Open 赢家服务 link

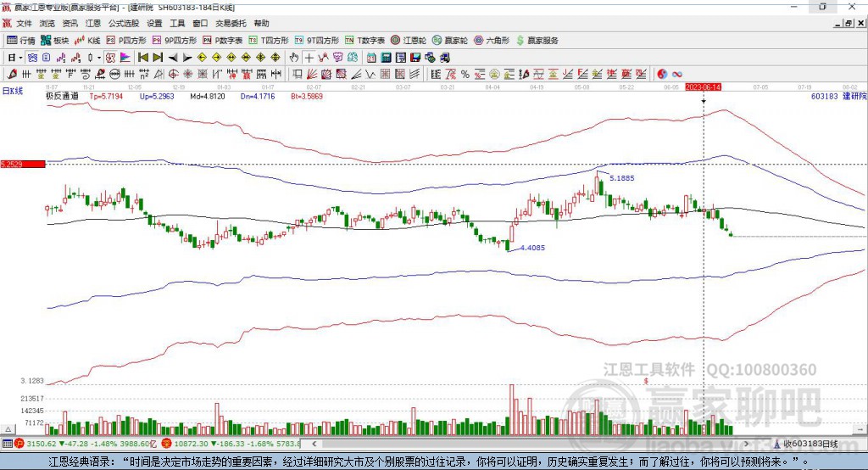(537, 41)
